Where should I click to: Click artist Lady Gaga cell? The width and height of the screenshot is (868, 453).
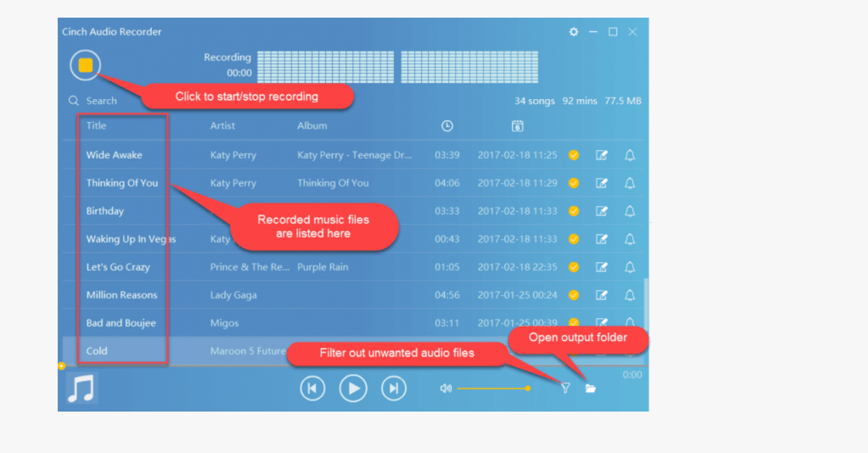coord(234,295)
